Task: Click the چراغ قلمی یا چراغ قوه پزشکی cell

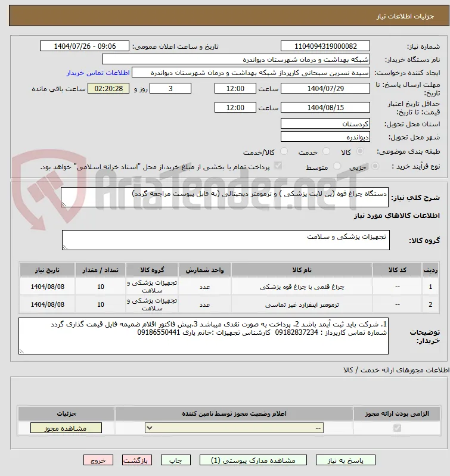Action: coord(302,287)
